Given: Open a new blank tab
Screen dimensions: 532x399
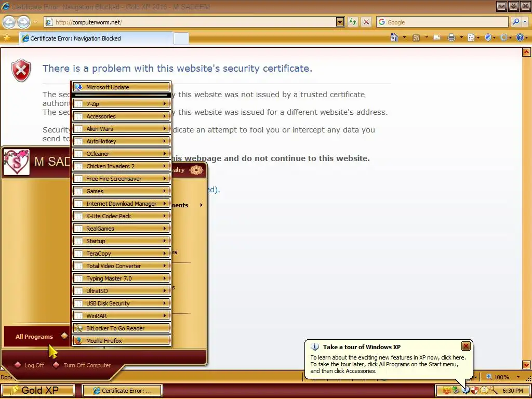Looking at the screenshot, I should click(x=181, y=38).
